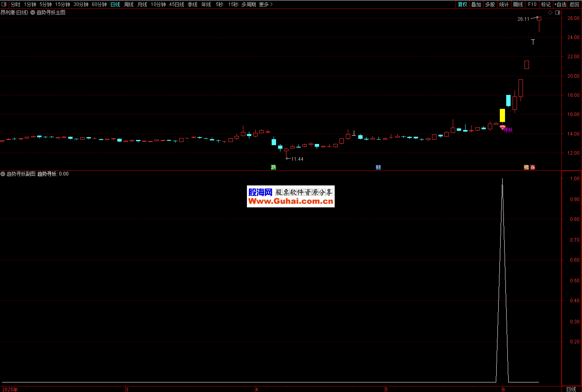Click the 返回 back button
Screen dimensions: 582x392
[574, 4]
